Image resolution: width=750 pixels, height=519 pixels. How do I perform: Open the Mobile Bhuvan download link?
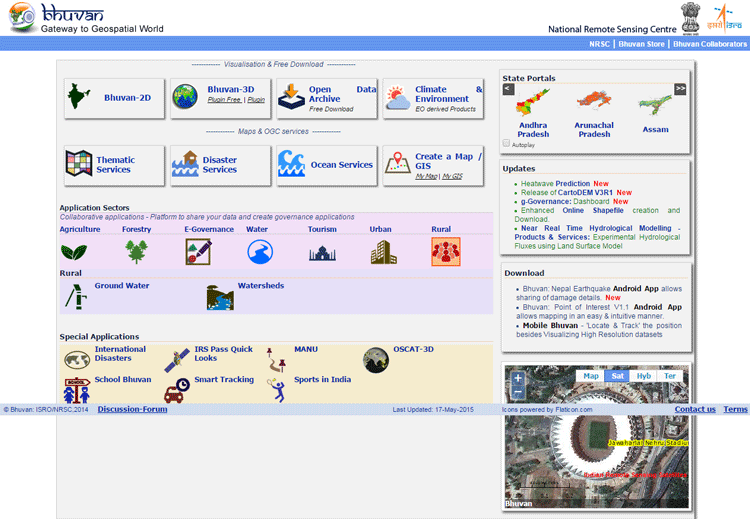point(550,326)
